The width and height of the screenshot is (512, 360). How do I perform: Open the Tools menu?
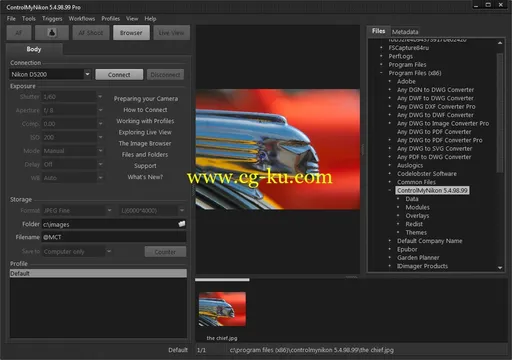point(29,19)
